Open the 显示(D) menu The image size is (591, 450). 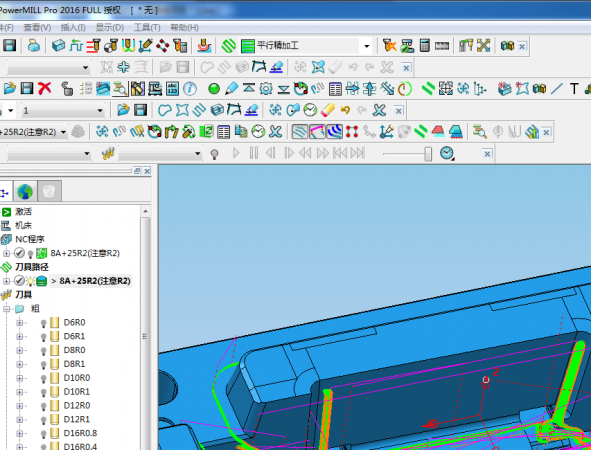point(109,28)
